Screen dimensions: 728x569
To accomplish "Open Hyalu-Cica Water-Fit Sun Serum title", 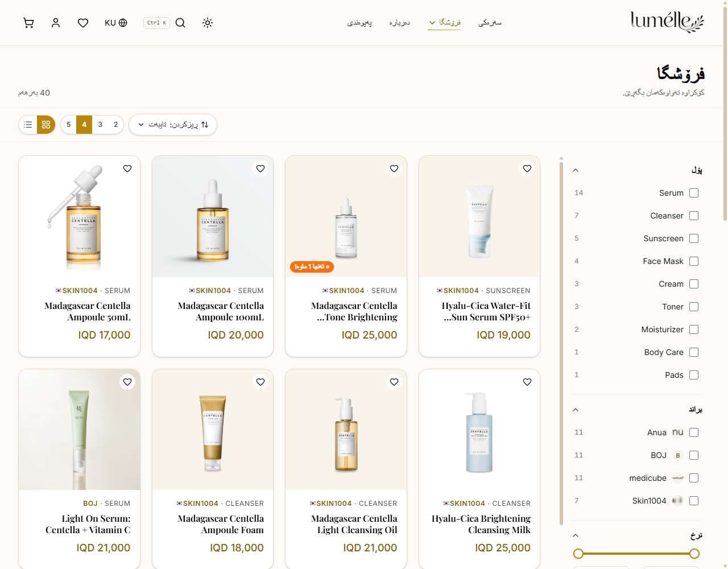I will [486, 311].
